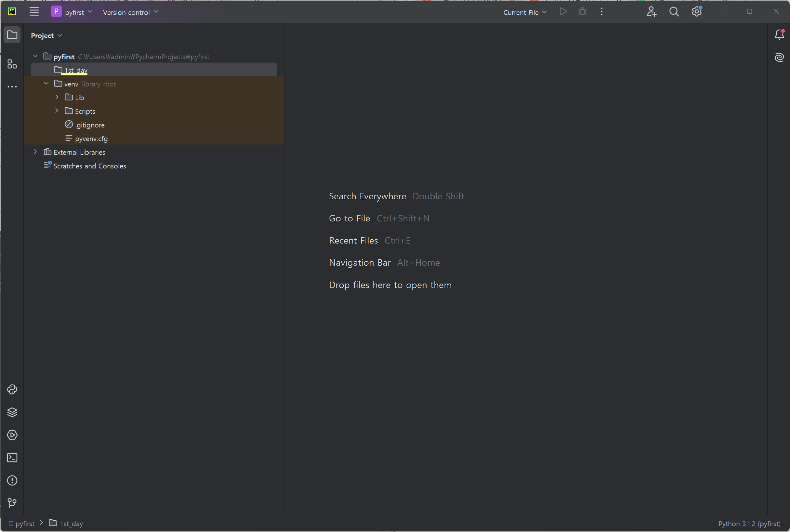Open the Notifications bell icon
The width and height of the screenshot is (790, 532).
click(x=779, y=34)
